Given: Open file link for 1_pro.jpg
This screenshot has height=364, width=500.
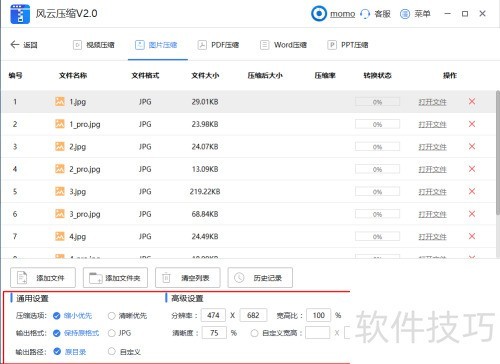Looking at the screenshot, I should point(432,124).
